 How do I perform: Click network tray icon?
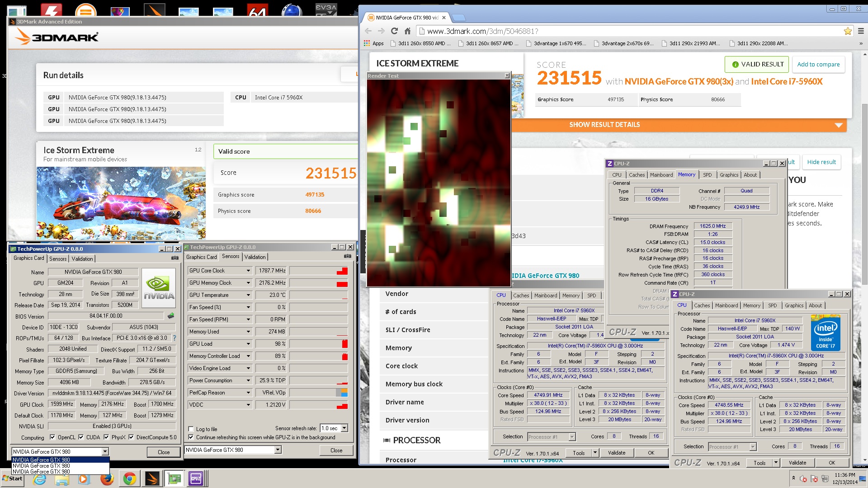click(x=825, y=479)
